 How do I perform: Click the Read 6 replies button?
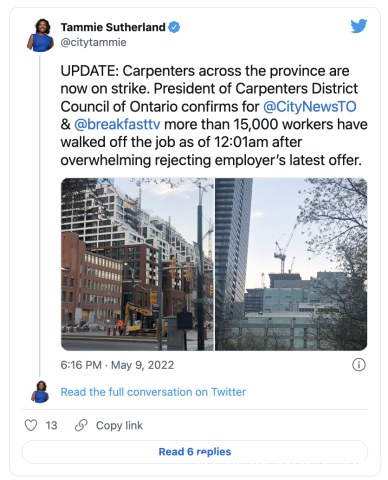[195, 452]
